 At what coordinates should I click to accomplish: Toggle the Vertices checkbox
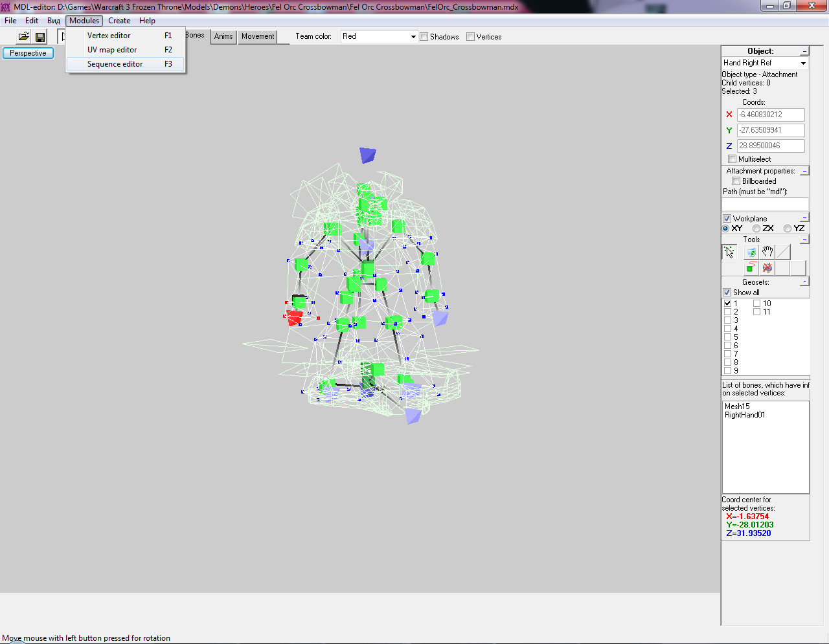[470, 37]
